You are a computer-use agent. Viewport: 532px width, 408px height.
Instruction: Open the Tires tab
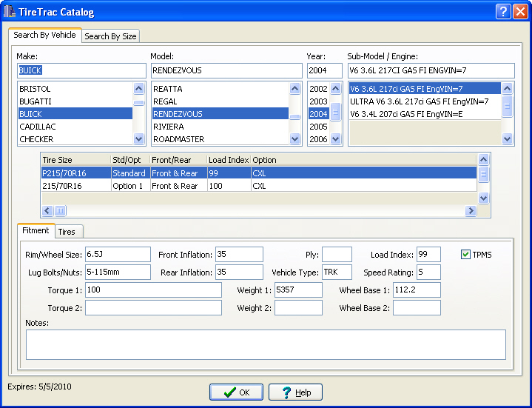[67, 232]
